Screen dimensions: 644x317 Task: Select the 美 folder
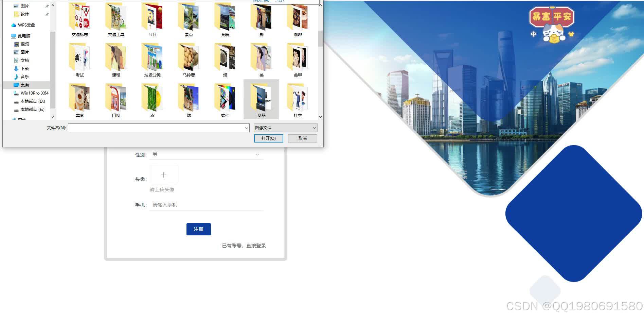(x=262, y=60)
